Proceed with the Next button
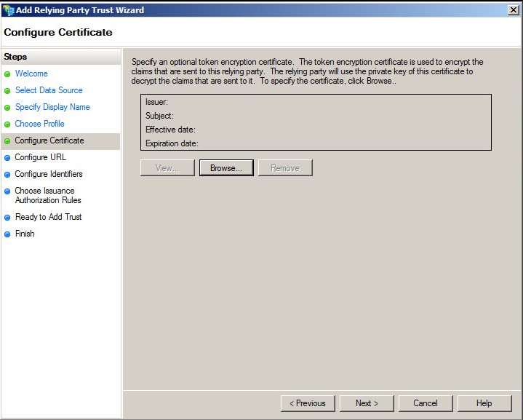The width and height of the screenshot is (523, 420). (367, 403)
